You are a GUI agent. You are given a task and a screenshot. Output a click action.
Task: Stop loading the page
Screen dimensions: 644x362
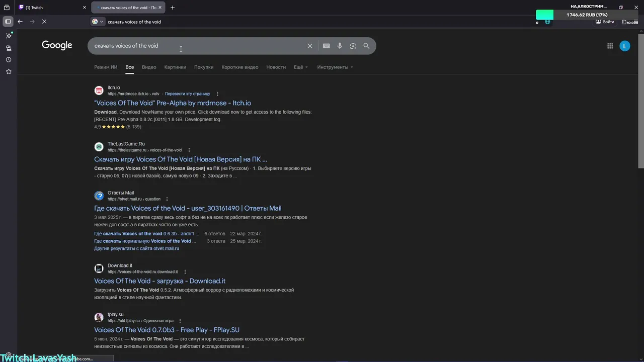click(44, 22)
